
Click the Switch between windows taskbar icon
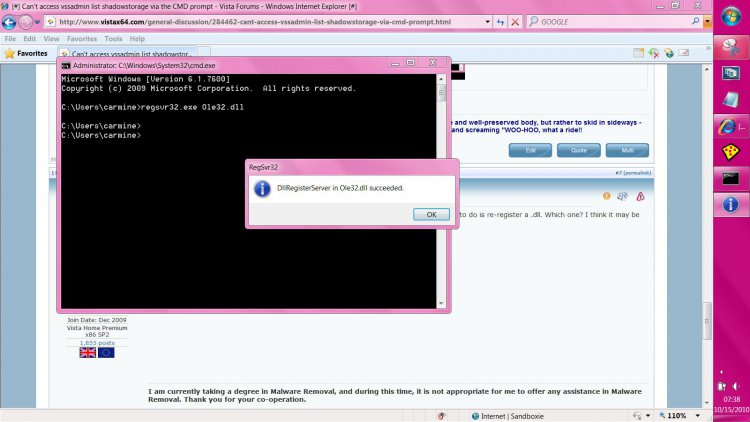pos(731,73)
